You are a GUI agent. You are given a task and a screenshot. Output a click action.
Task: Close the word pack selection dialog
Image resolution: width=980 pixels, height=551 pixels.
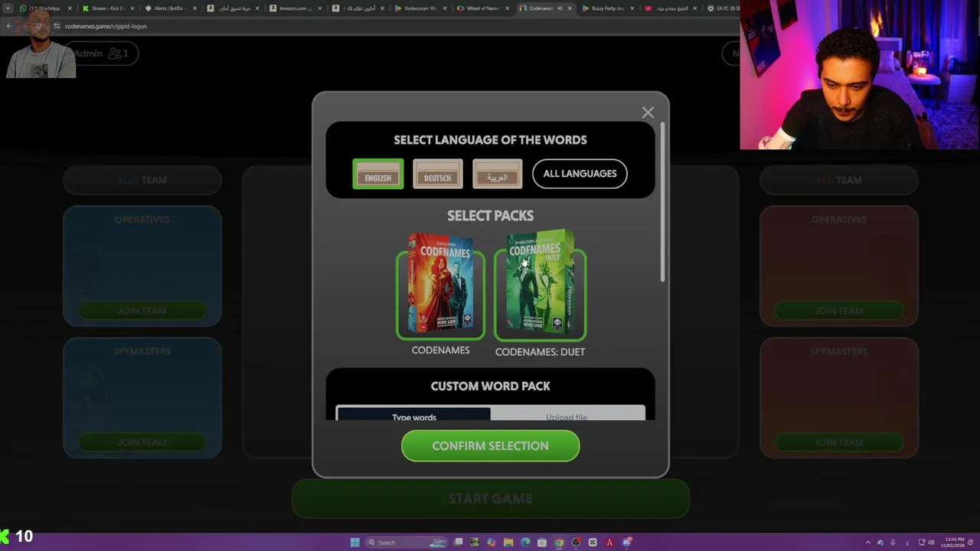[648, 112]
